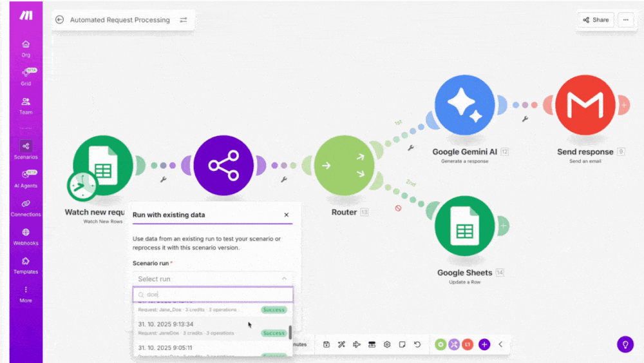Select the Request: Jane_Doe run entry
The height and width of the screenshot is (363, 644).
pos(212,309)
